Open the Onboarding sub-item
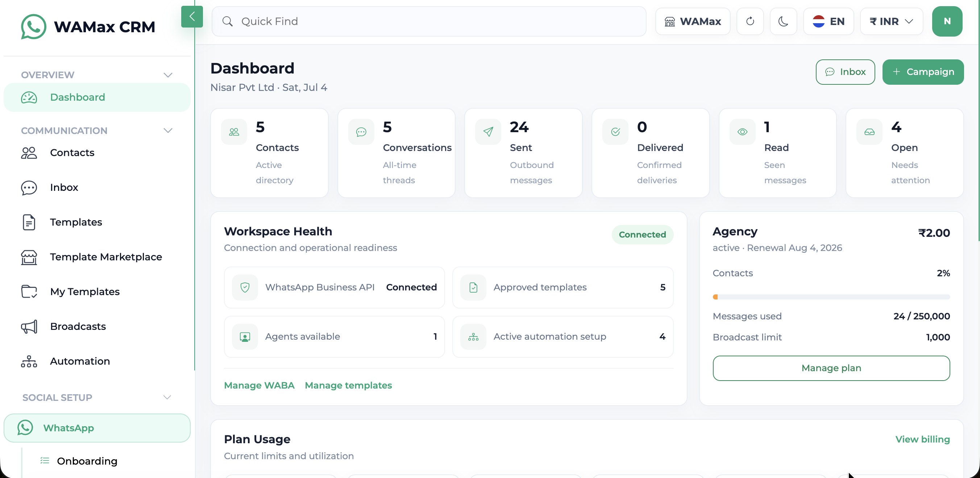Viewport: 980px width, 478px height. [87, 461]
